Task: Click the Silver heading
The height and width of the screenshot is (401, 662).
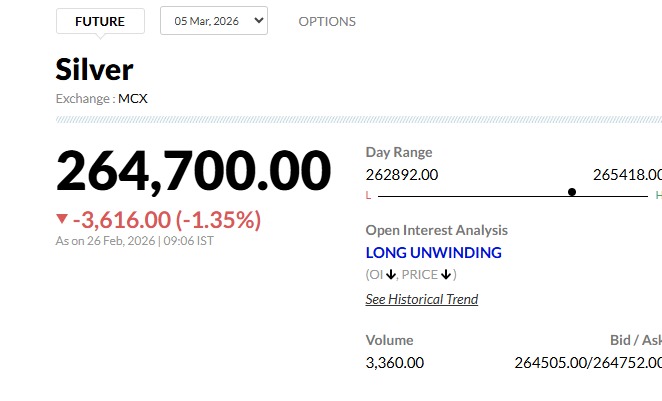Action: (x=94, y=69)
